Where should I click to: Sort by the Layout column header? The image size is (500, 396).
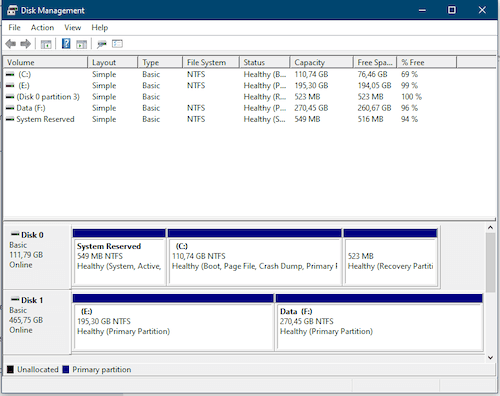[x=113, y=62]
